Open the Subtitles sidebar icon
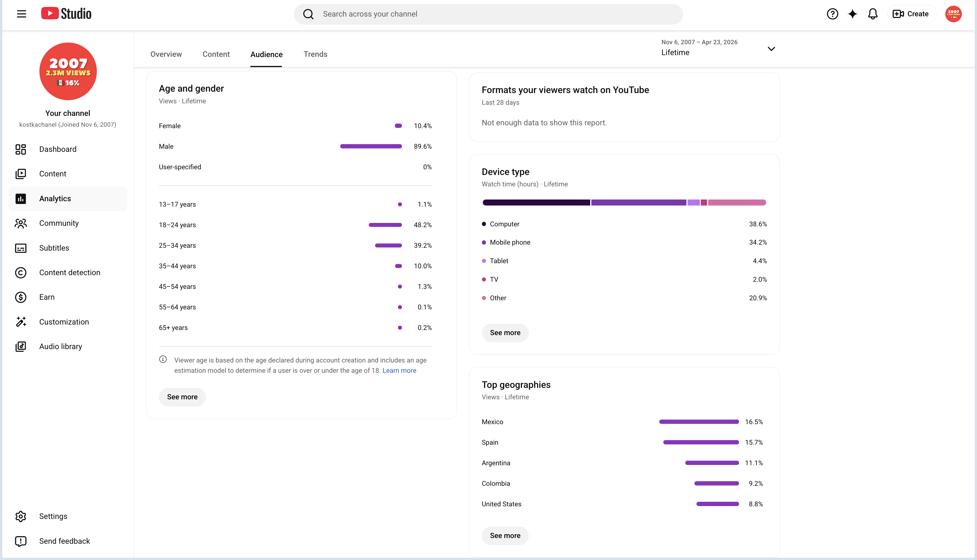The width and height of the screenshot is (977, 560). (x=21, y=248)
